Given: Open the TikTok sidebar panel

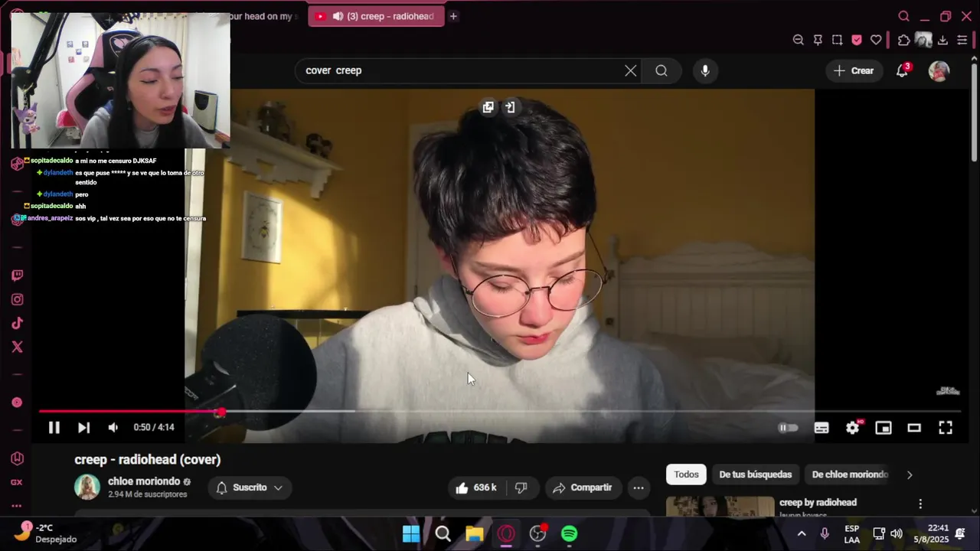Looking at the screenshot, I should 17,323.
